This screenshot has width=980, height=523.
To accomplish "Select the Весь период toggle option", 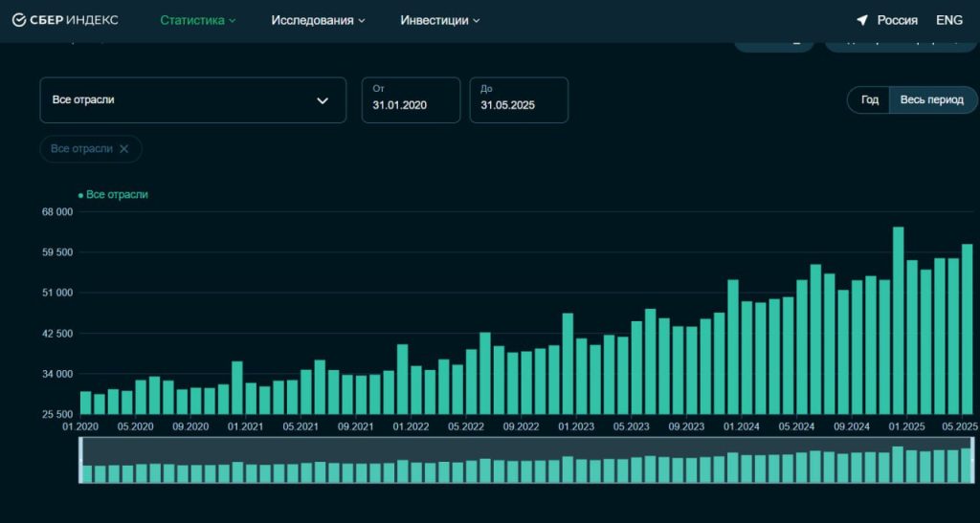I will point(932,100).
